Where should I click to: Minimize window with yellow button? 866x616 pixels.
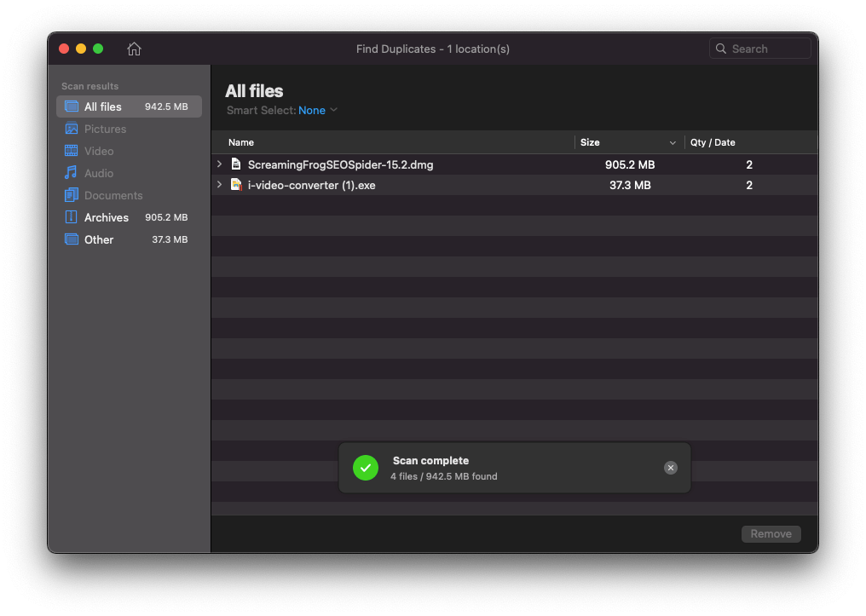click(81, 49)
